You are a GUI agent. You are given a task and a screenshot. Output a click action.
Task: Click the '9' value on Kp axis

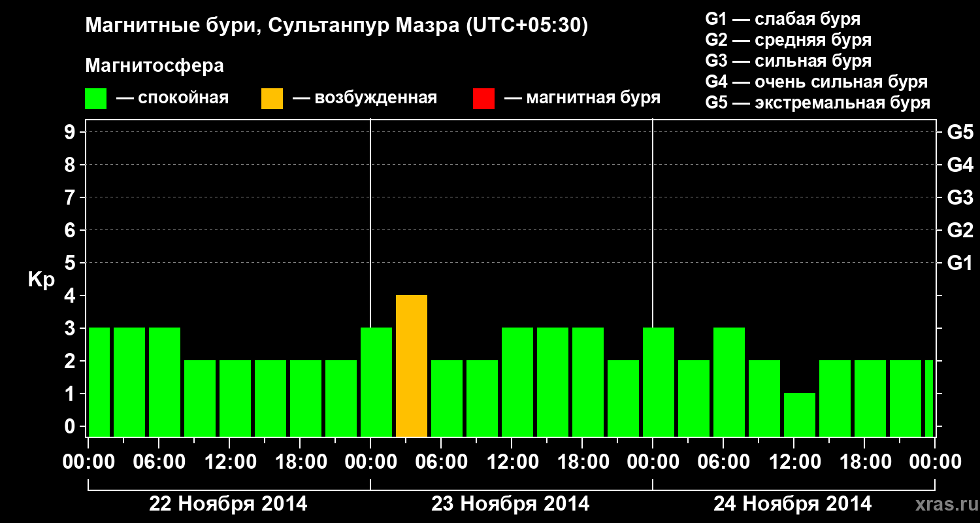71,133
